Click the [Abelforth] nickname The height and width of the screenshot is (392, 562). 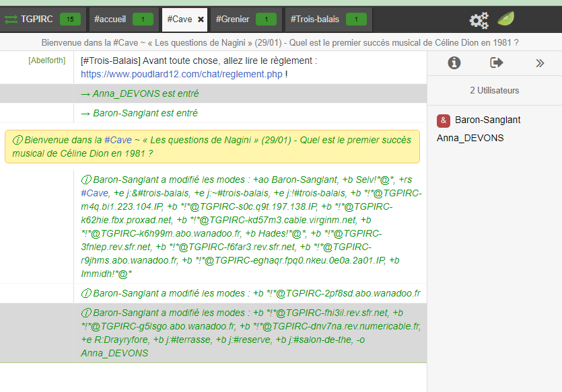(47, 61)
